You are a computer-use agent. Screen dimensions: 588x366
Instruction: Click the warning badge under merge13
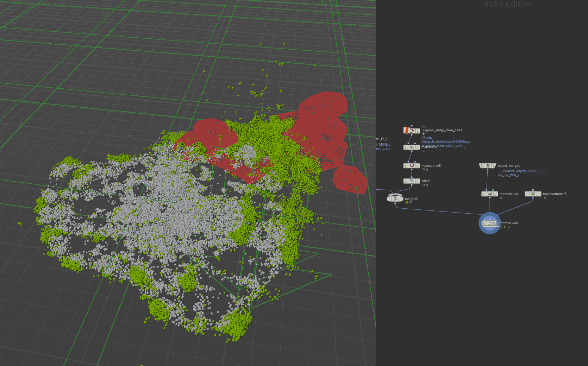(407, 202)
